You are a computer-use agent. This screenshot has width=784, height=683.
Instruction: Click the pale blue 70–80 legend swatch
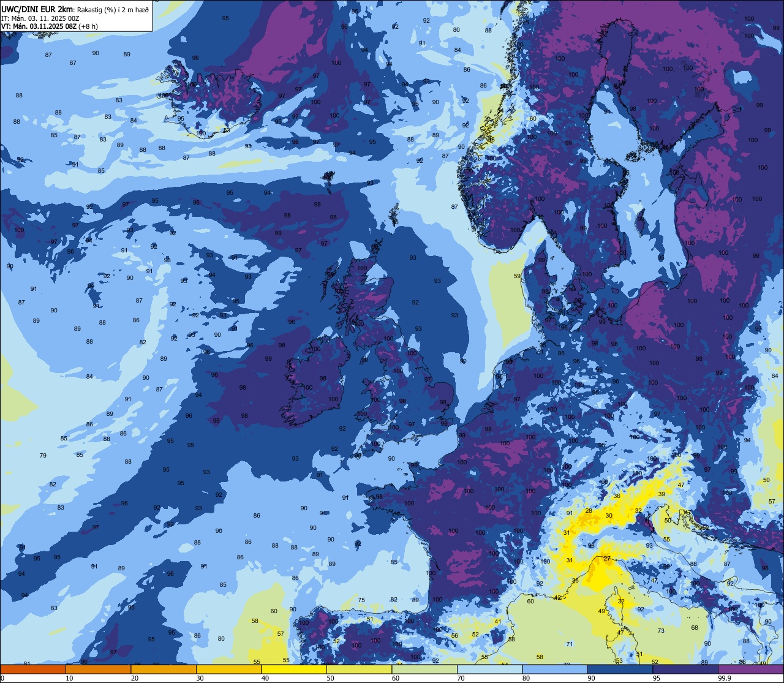[x=489, y=669]
